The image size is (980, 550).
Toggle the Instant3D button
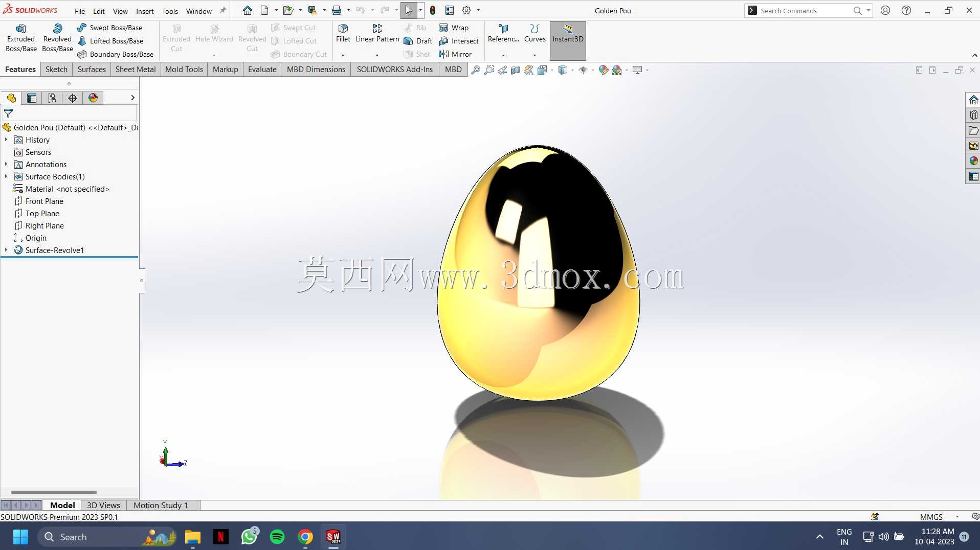(568, 40)
